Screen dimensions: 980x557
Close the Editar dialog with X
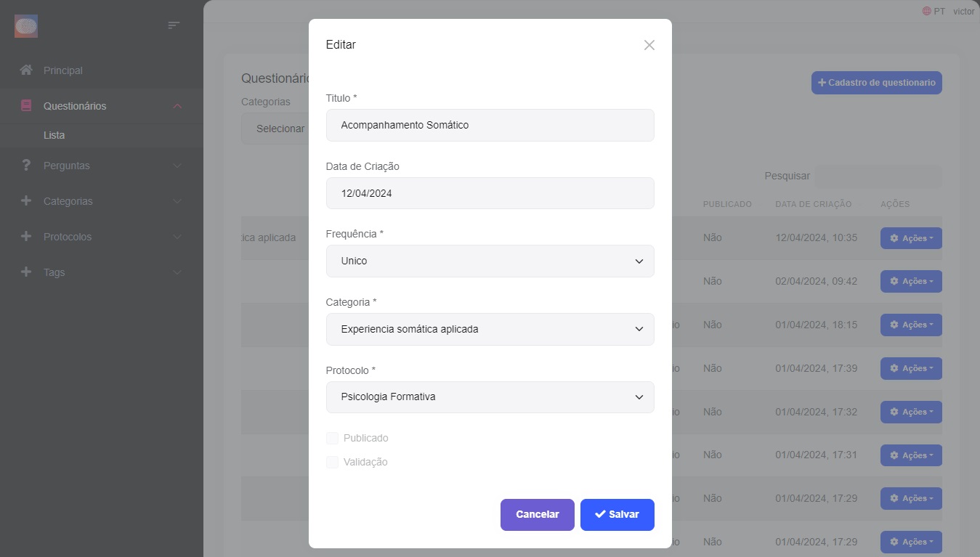649,45
